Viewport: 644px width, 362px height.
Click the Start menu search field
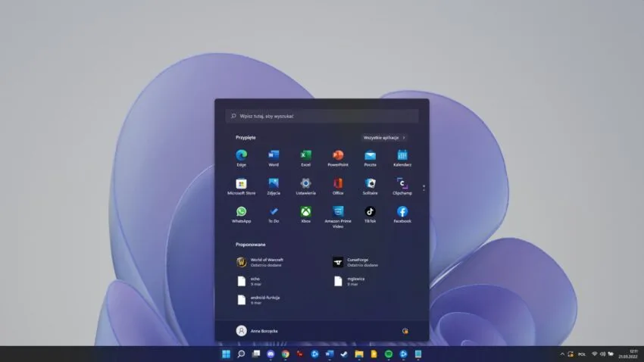pos(322,116)
